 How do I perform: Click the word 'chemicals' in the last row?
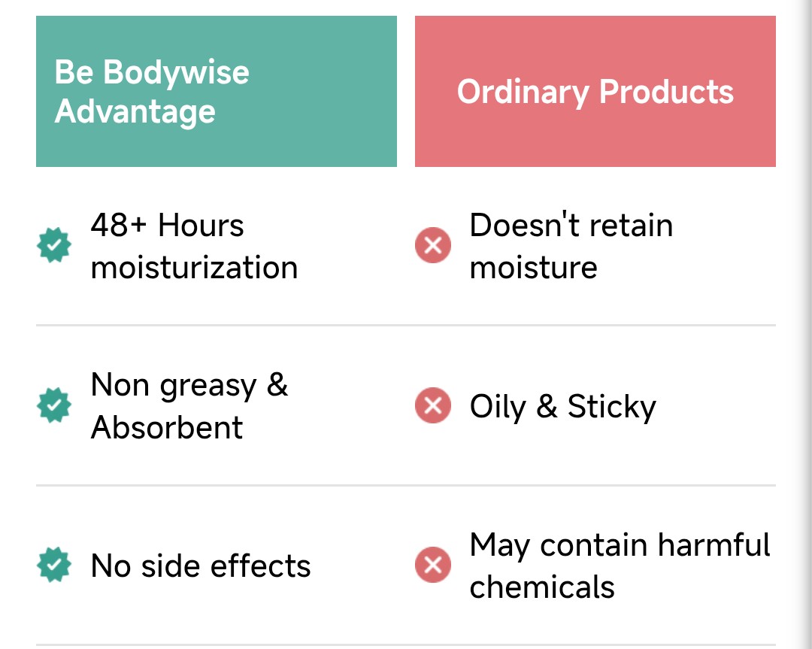click(542, 587)
